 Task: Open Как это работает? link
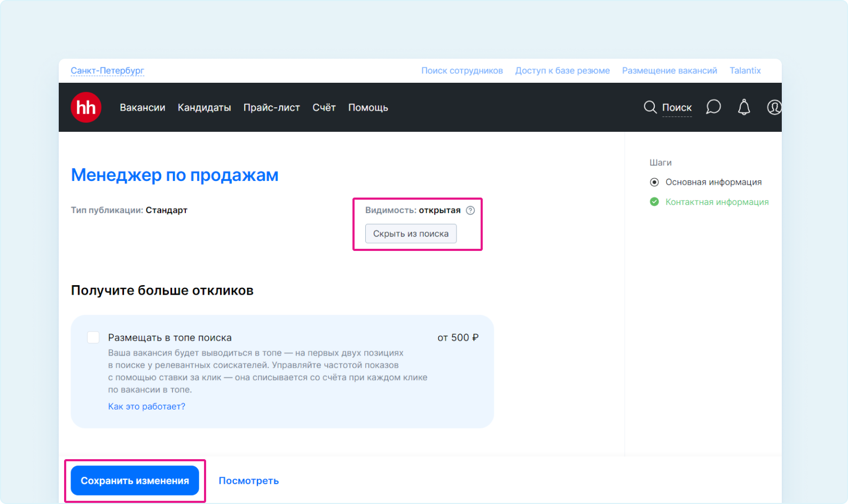click(147, 406)
